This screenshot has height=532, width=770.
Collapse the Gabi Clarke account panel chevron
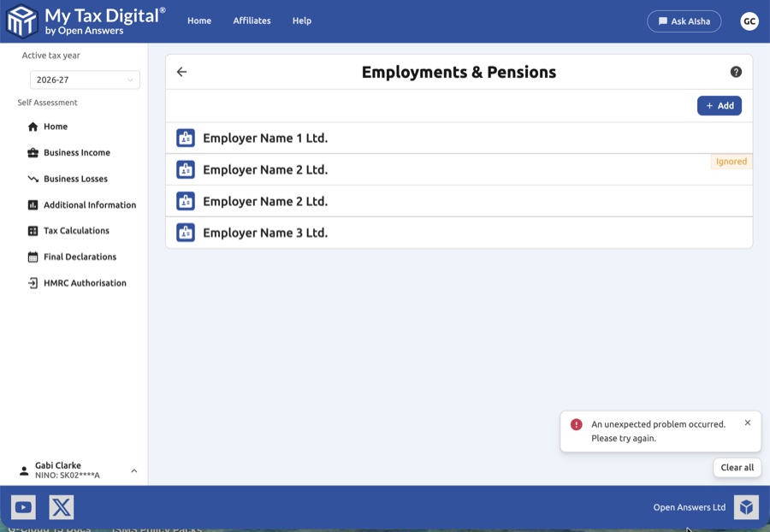pyautogui.click(x=133, y=470)
